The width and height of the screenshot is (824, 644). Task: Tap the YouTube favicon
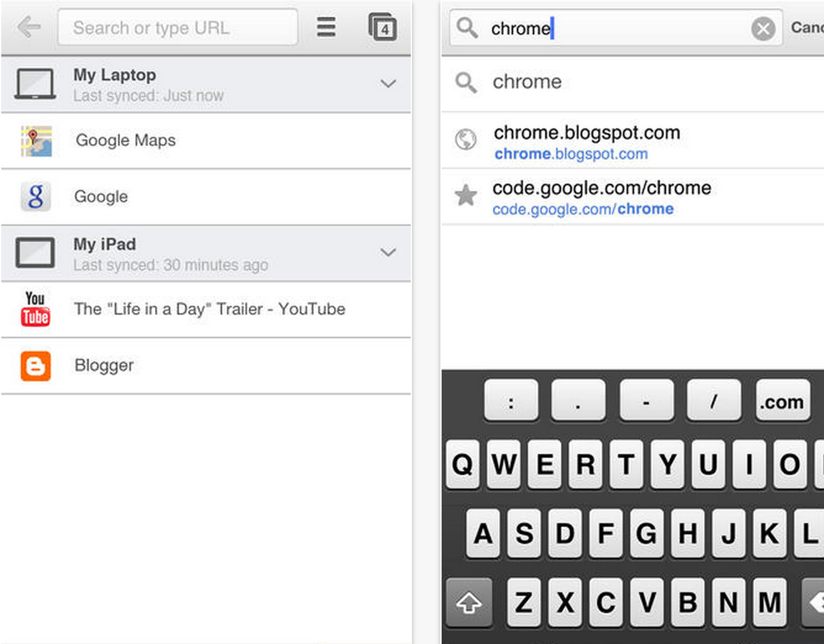tap(36, 309)
